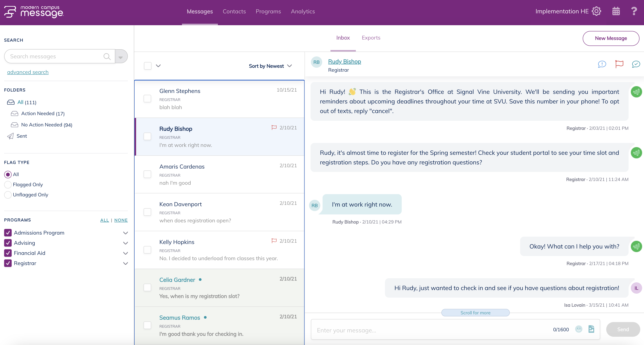Expand the Advising program options
Screen dimensions: 644x345
click(x=126, y=243)
